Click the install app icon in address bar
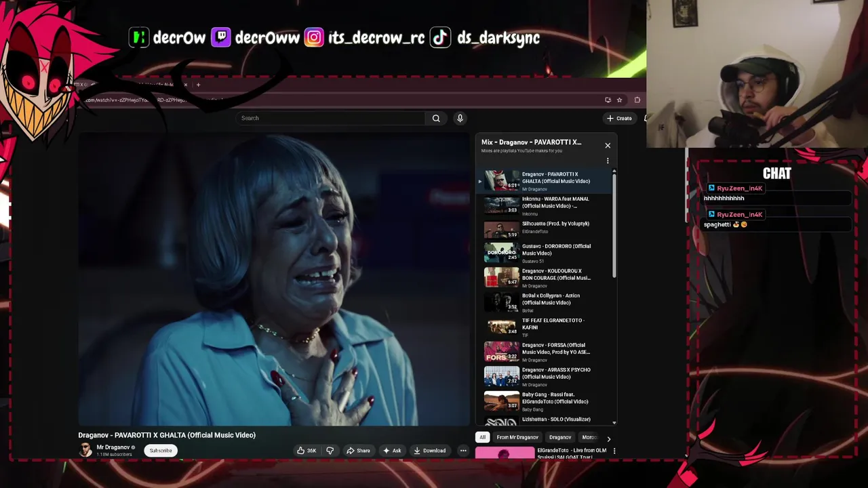This screenshot has width=868, height=488. pos(608,100)
